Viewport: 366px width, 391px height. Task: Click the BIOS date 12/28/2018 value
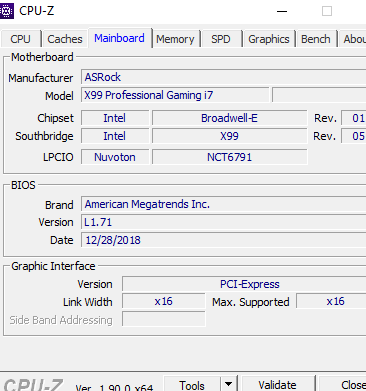point(223,240)
